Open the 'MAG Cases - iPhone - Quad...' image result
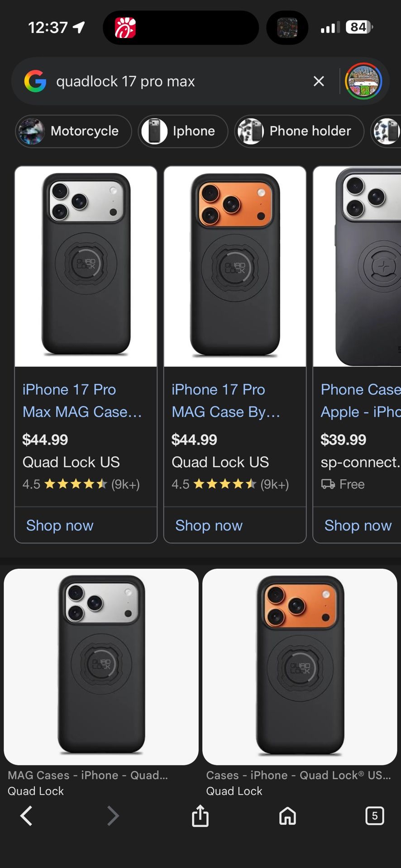Image resolution: width=401 pixels, height=868 pixels. (x=101, y=667)
